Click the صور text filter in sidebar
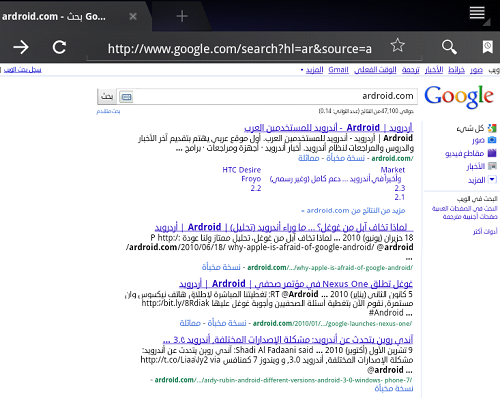The width and height of the screenshot is (500, 398). click(x=478, y=140)
